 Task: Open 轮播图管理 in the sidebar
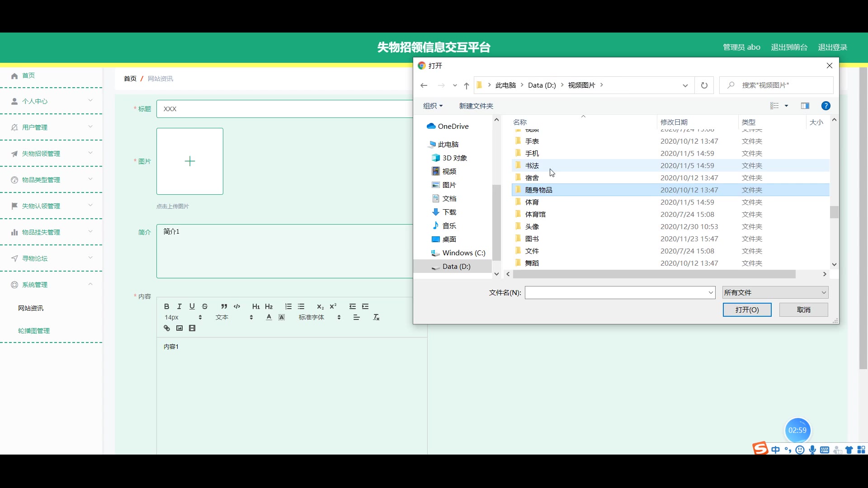point(34,331)
